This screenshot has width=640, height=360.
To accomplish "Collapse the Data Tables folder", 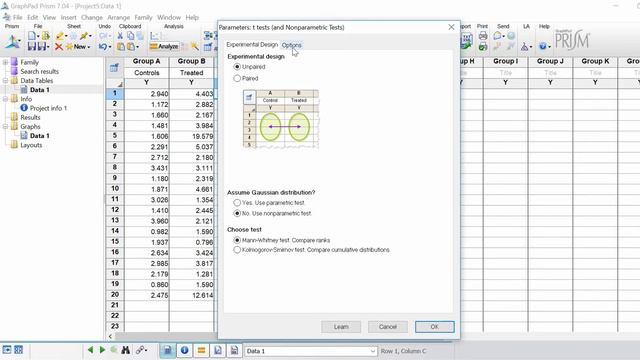I will click(x=5, y=80).
